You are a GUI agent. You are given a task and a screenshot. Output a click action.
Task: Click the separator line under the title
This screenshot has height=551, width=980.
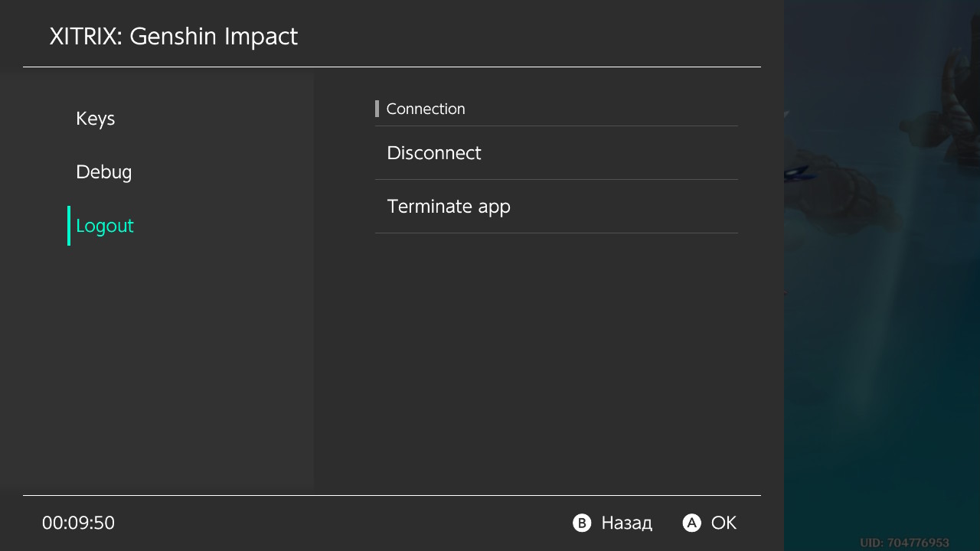391,67
